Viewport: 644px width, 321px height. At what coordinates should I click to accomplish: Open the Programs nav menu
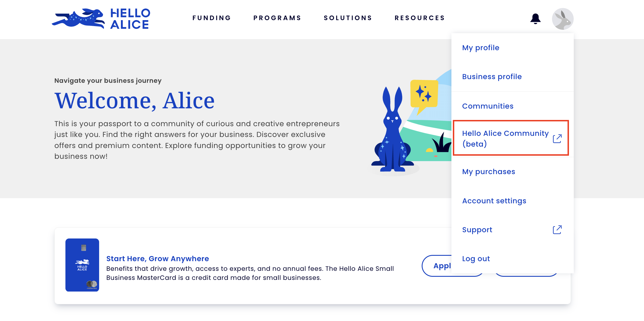pyautogui.click(x=277, y=18)
